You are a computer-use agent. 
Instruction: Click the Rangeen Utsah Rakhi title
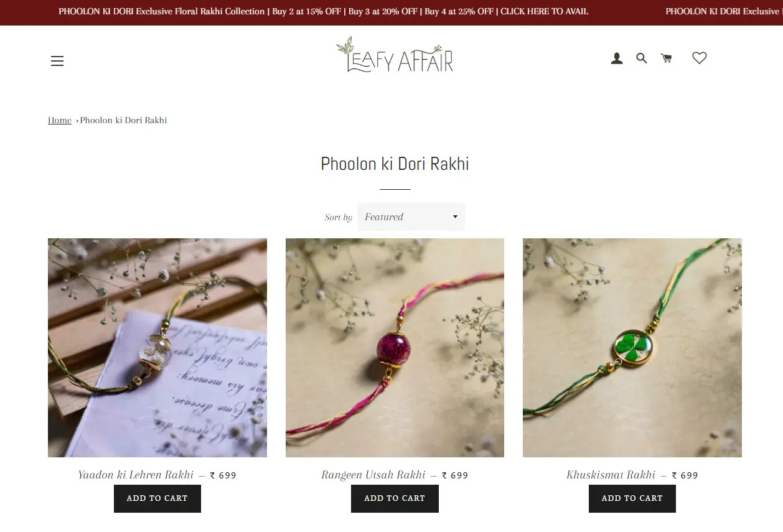point(373,475)
